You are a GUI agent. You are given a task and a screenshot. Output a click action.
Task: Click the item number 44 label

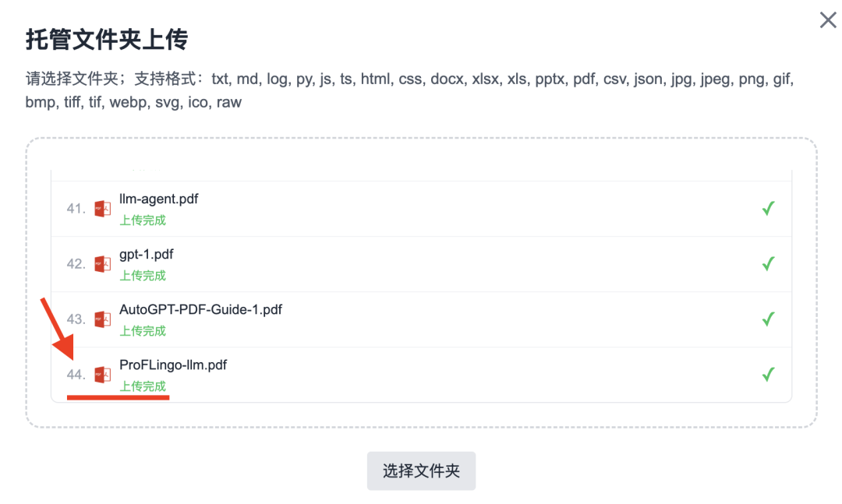(x=76, y=375)
